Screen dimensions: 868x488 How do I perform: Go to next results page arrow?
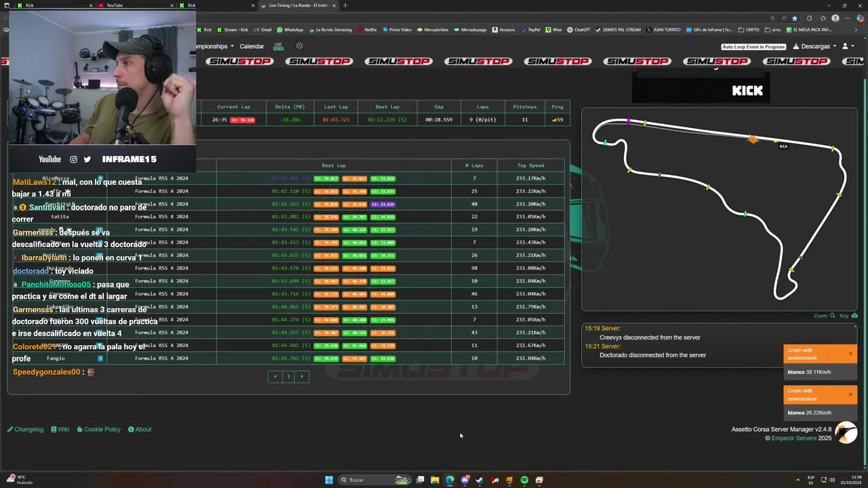[x=302, y=376]
